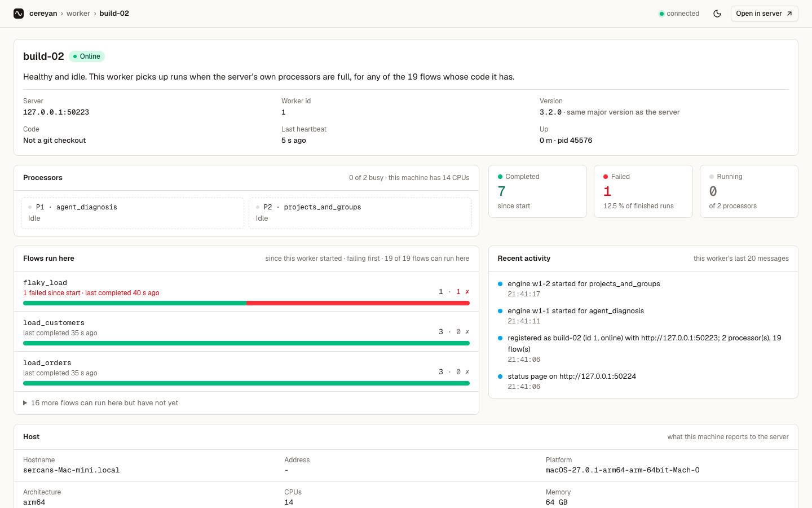812x508 pixels.
Task: Click flaky_load failed cross icon
Action: pos(467,292)
